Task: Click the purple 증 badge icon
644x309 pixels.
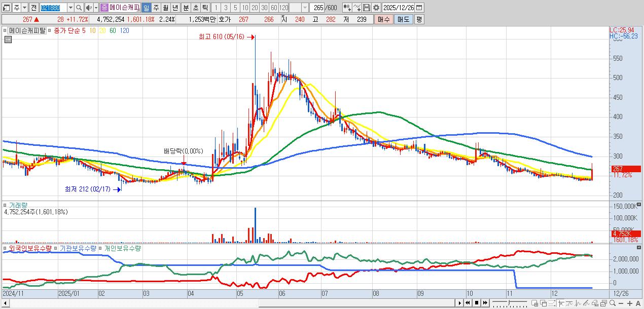Action: pos(104,8)
